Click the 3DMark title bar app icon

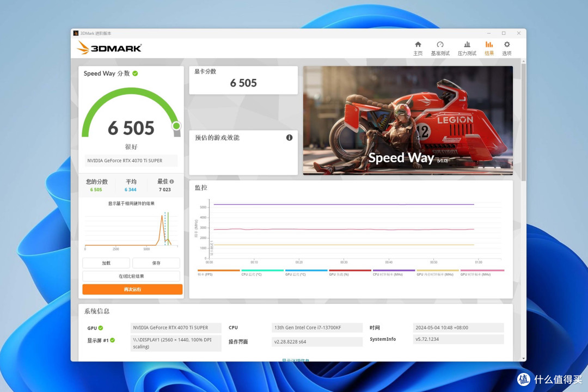point(76,33)
